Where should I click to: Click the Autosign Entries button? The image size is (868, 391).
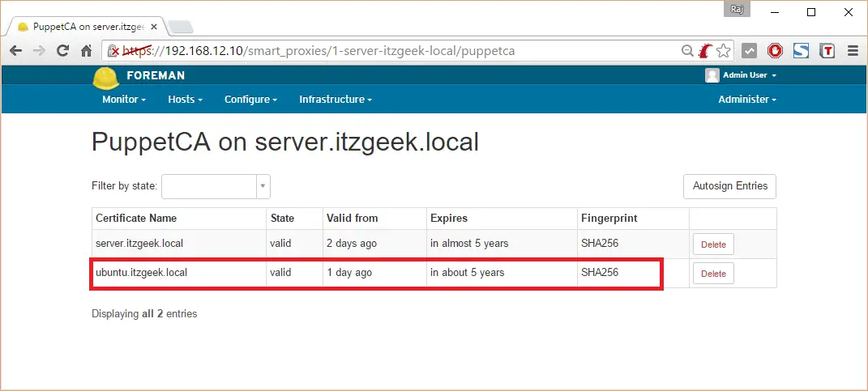(x=729, y=186)
